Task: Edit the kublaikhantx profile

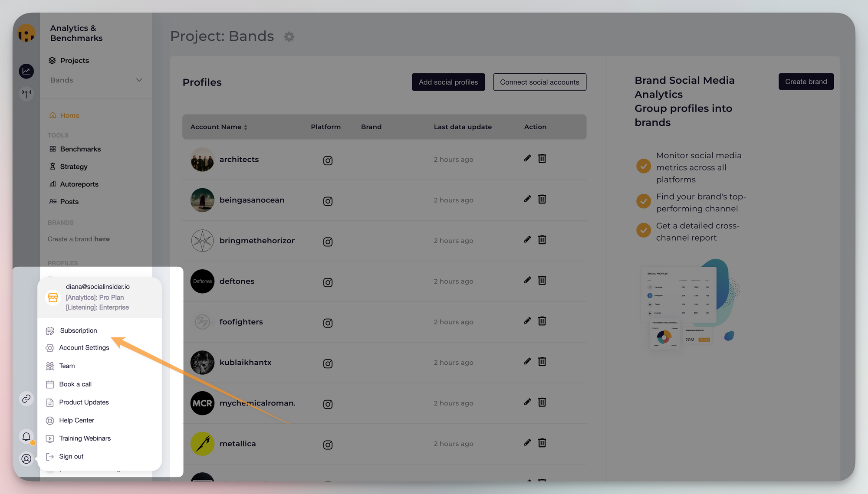Action: tap(527, 361)
